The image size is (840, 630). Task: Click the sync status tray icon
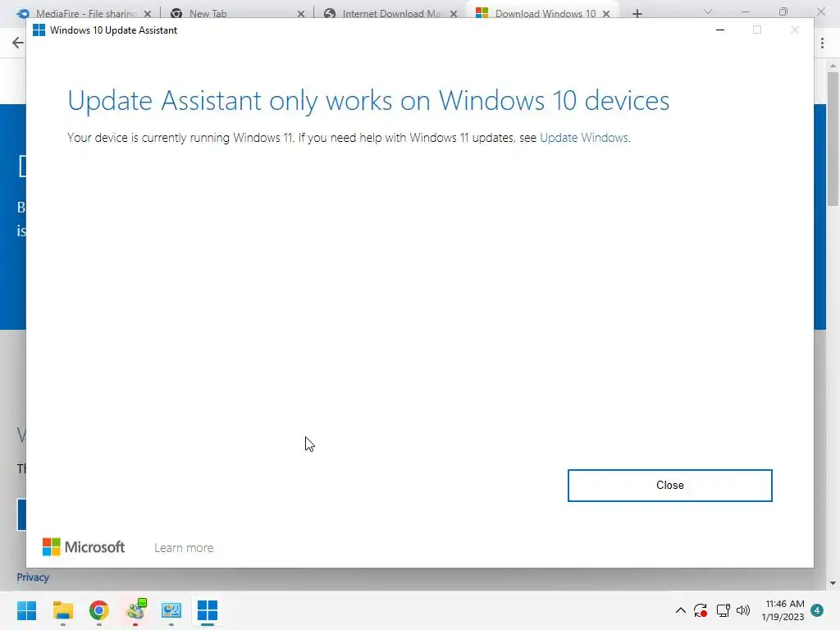tap(701, 610)
